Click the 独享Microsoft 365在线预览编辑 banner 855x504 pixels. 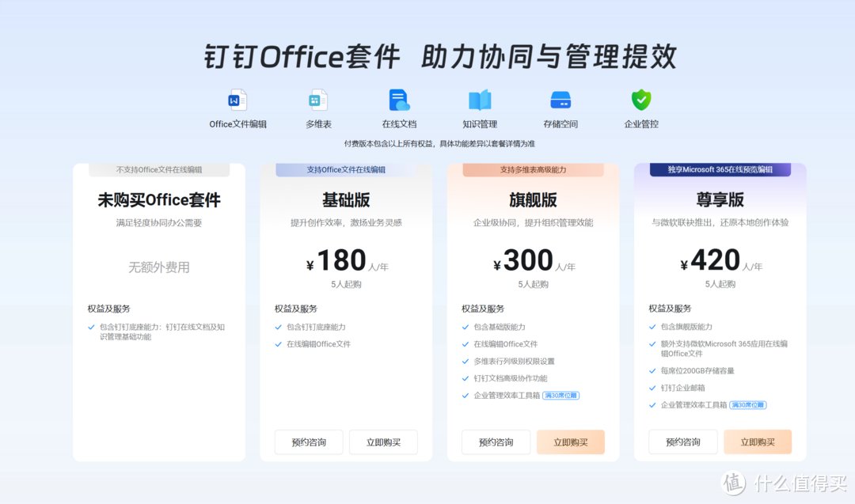[720, 169]
